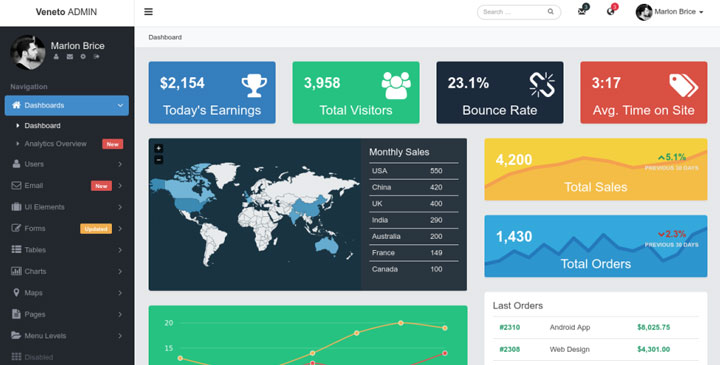Click the edit icon beside Forms

tap(16, 228)
